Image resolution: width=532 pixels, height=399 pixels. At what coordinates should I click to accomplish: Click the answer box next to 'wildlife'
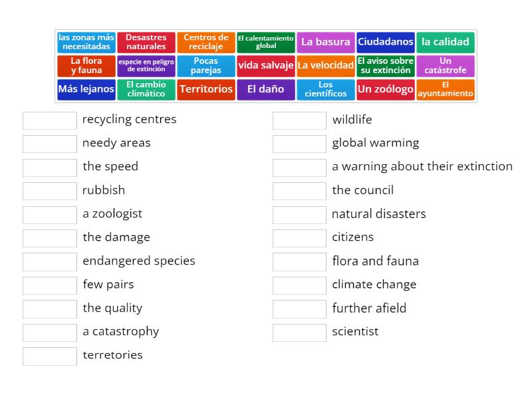(x=299, y=120)
